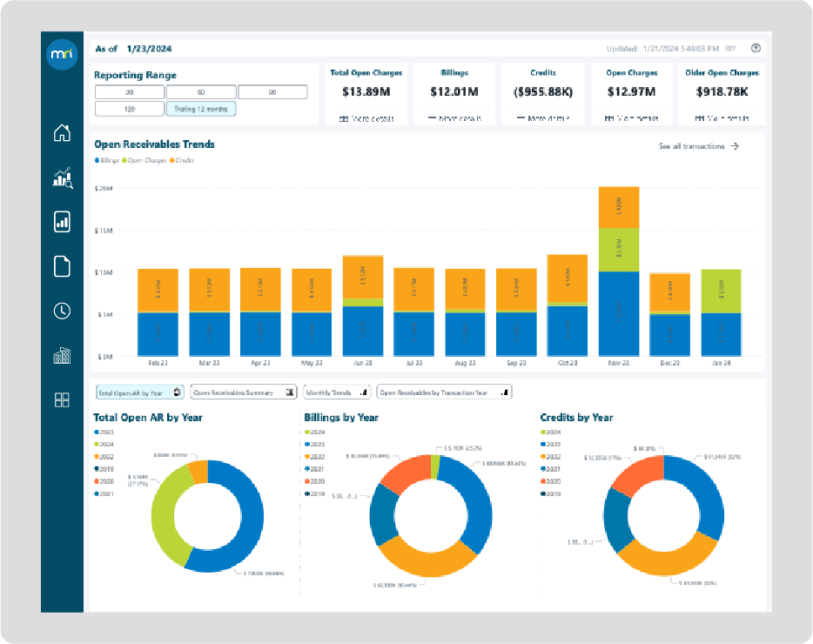Image resolution: width=813 pixels, height=644 pixels.
Task: Click the MRI logo in sidebar
Action: tap(62, 54)
